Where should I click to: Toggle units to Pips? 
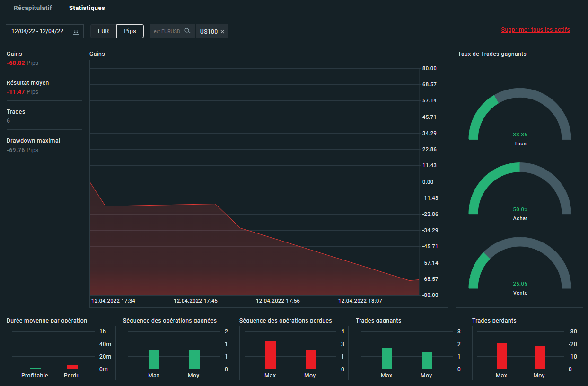(130, 31)
